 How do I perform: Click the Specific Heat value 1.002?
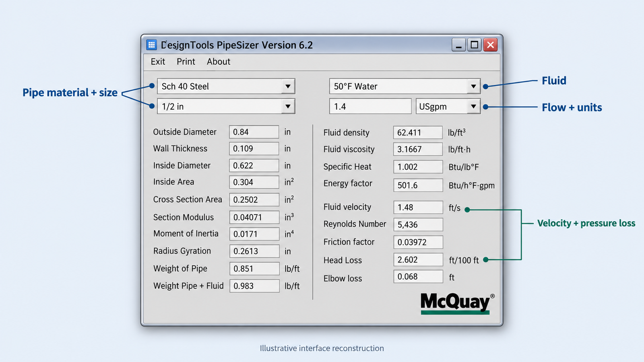click(x=418, y=167)
